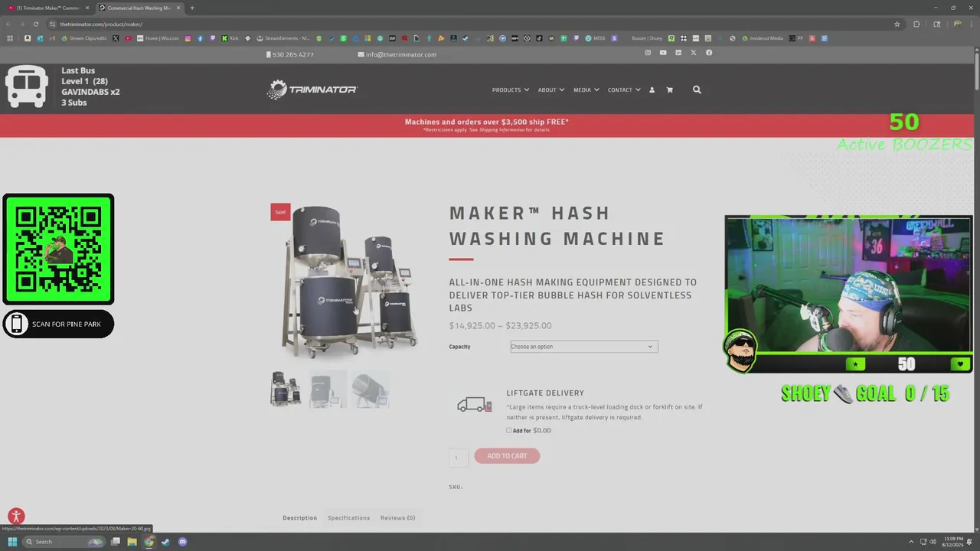The width and height of the screenshot is (980, 551).
Task: Visit Triminator X icon in top bar
Action: [x=694, y=53]
